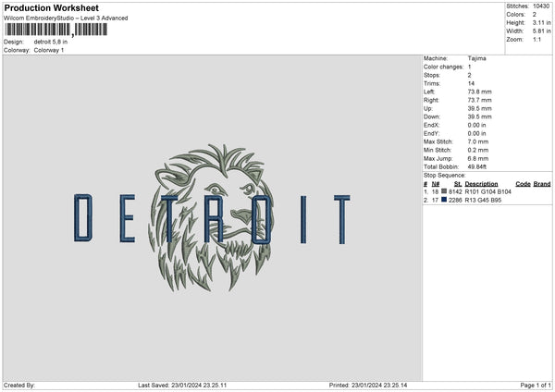This screenshot has height=392, width=555.
Task: Click the Page 1 of 1 indicator
Action: 536,386
